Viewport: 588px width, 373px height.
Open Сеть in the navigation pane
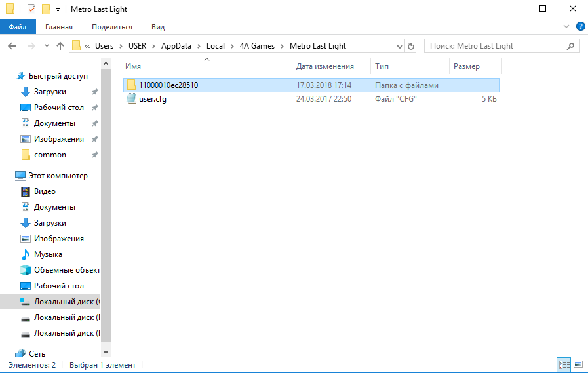37,354
